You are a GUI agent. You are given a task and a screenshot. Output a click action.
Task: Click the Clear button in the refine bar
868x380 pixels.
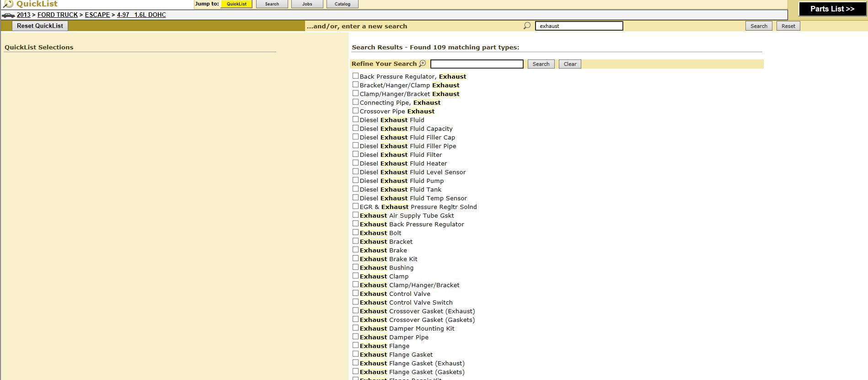[570, 64]
